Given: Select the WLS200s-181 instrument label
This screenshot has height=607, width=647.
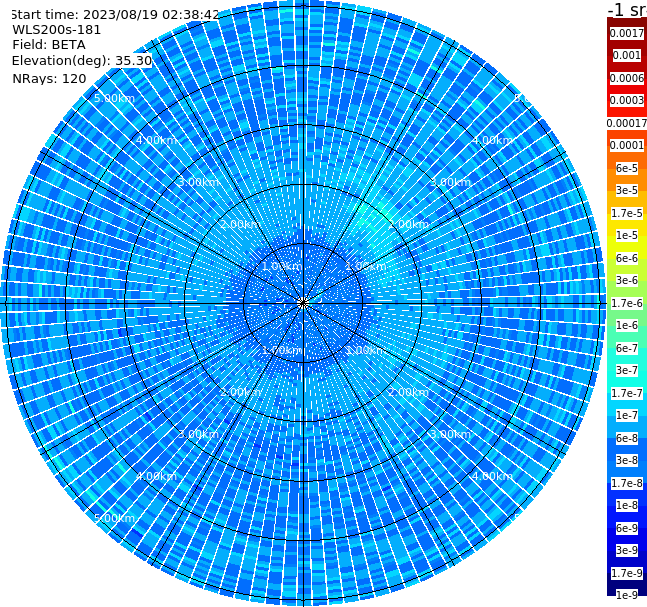Looking at the screenshot, I should [57, 30].
